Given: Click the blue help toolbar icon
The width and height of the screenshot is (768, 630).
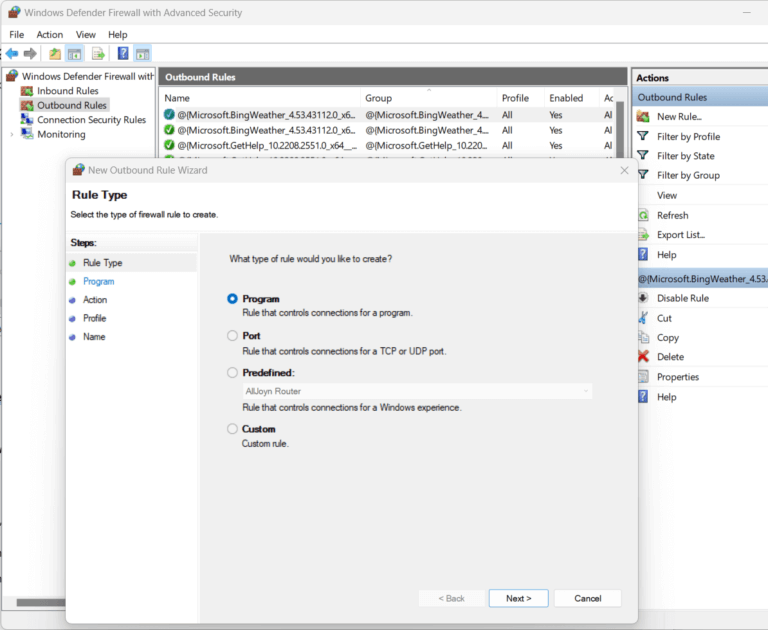Looking at the screenshot, I should click(x=123, y=53).
